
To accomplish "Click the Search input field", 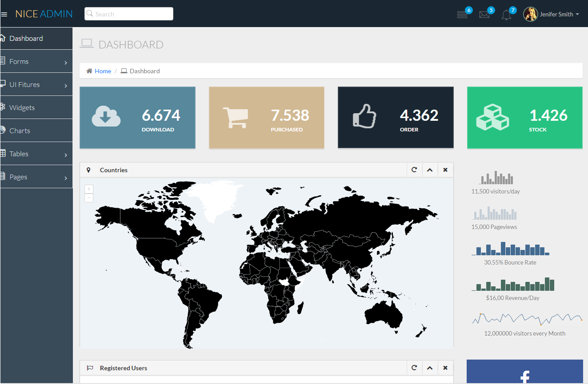I will 129,14.
